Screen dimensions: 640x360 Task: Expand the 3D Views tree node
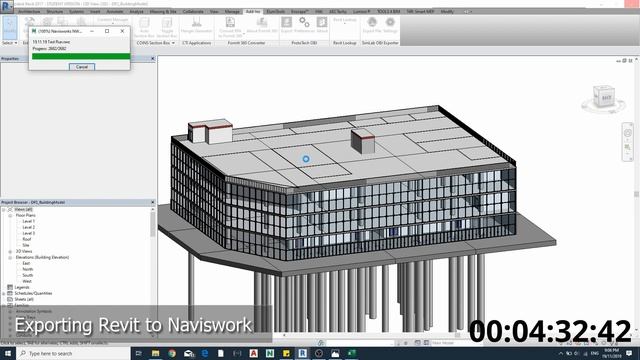click(x=10, y=251)
